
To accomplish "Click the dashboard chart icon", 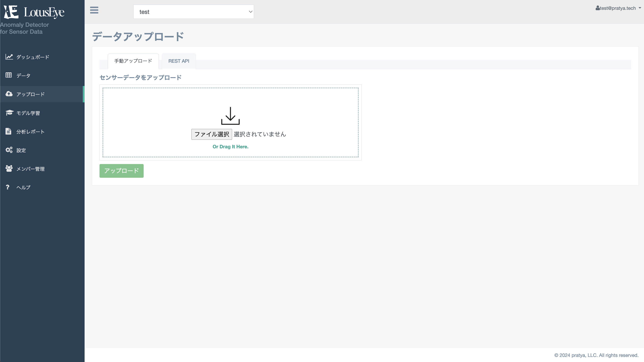I will (9, 57).
